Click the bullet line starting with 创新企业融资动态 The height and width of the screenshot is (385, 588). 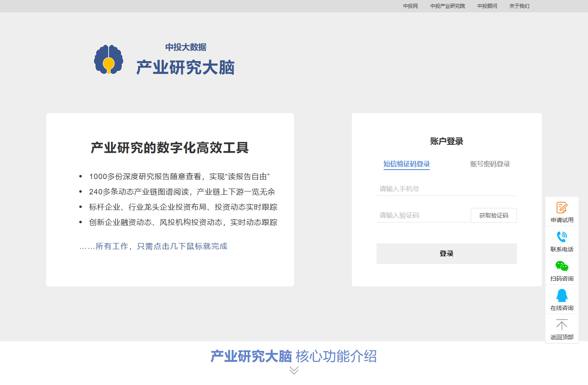point(183,222)
